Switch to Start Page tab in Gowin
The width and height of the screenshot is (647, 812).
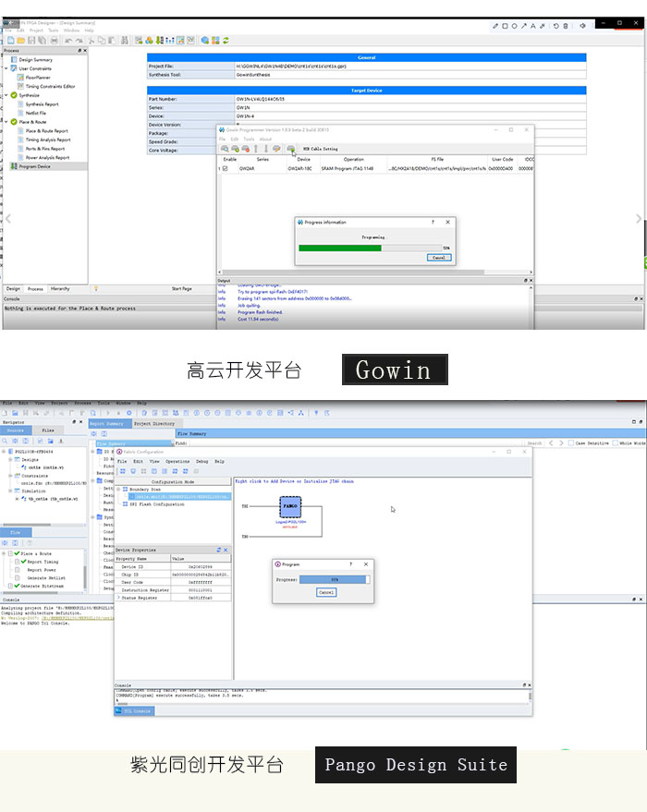(x=181, y=289)
